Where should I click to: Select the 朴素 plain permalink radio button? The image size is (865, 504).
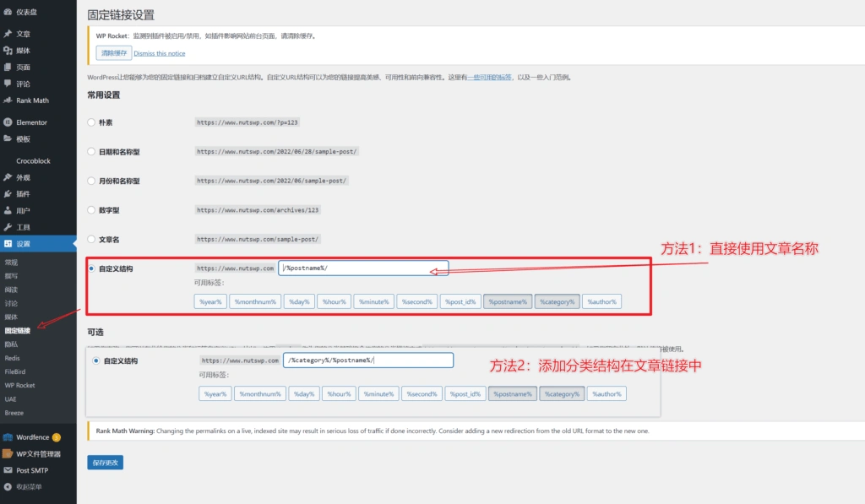click(x=91, y=122)
